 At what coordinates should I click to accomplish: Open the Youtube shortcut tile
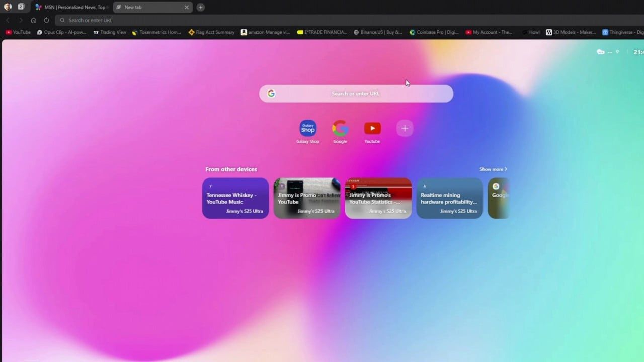pyautogui.click(x=372, y=132)
